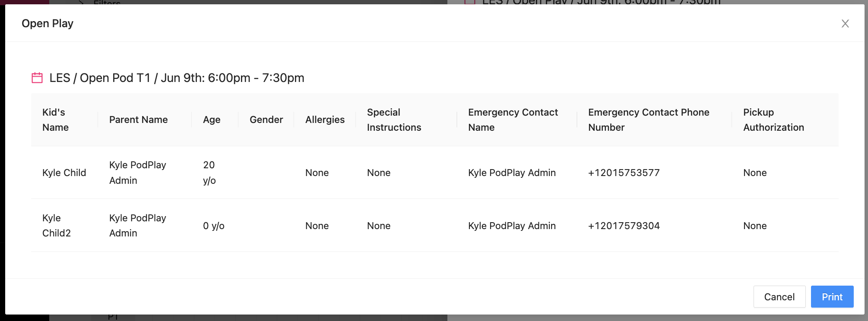
Task: Click the Age column header
Action: [x=212, y=120]
